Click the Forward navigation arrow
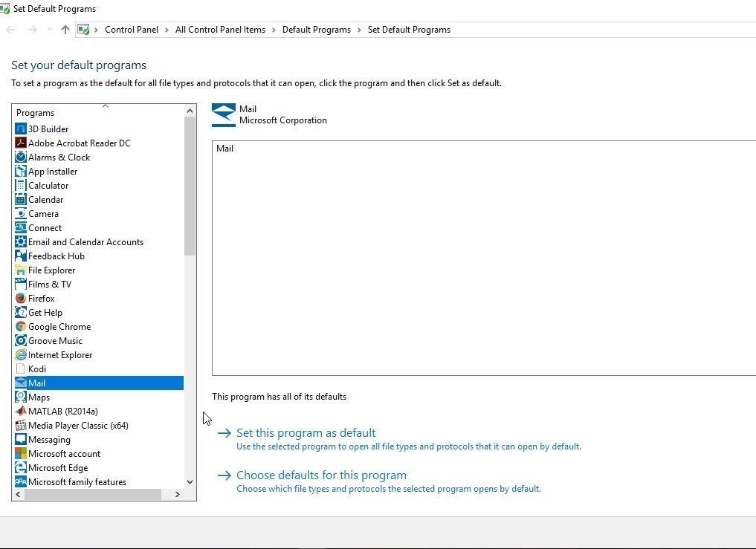756x549 pixels. pyautogui.click(x=32, y=30)
